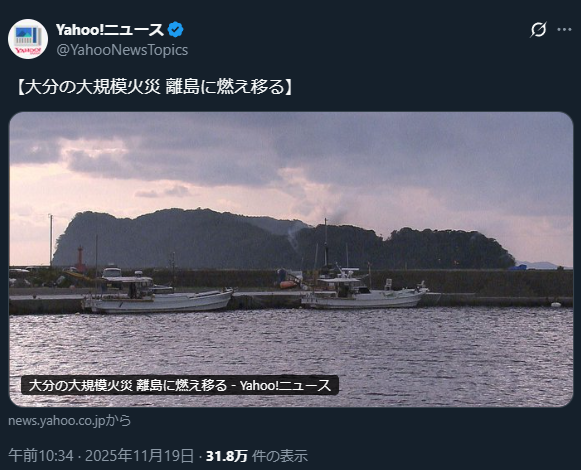
Task: Open the three-dot more options menu
Action: click(x=564, y=30)
